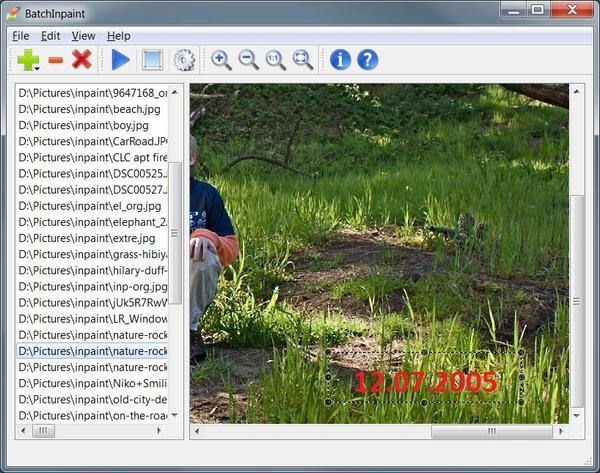Click the file list left scroll arrow

[x=23, y=431]
